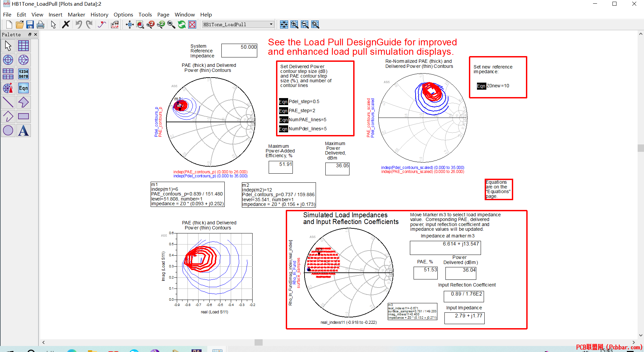Screen dimensions: 644x352
Task: Select the circle drawing tool
Action: coord(8,130)
